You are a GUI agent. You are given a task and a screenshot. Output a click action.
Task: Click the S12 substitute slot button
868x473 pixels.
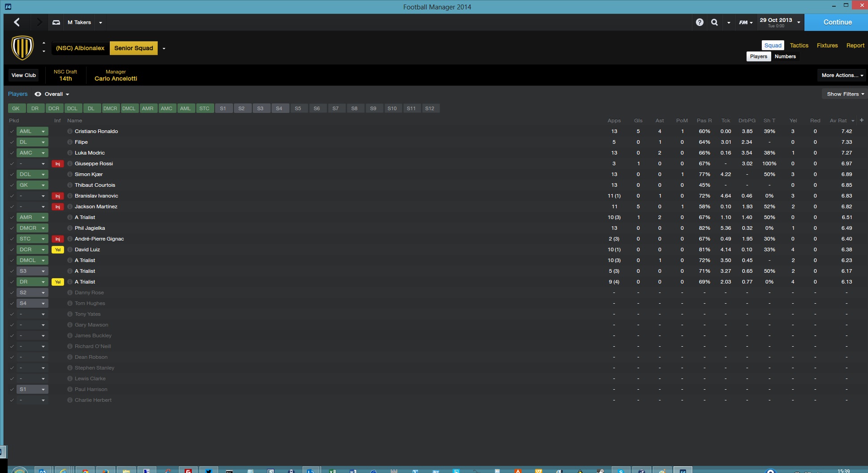[430, 108]
